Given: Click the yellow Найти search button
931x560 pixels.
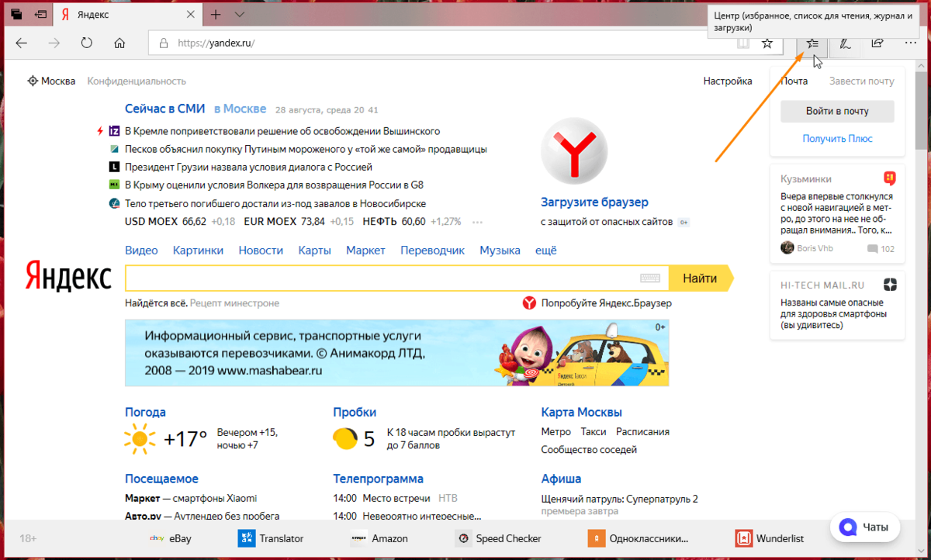Looking at the screenshot, I should click(699, 278).
